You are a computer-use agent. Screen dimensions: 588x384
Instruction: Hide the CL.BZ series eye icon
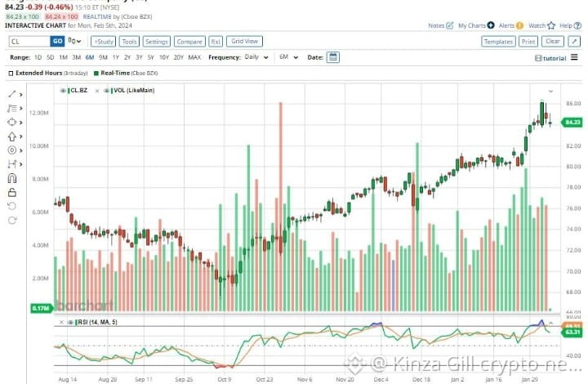pos(63,91)
